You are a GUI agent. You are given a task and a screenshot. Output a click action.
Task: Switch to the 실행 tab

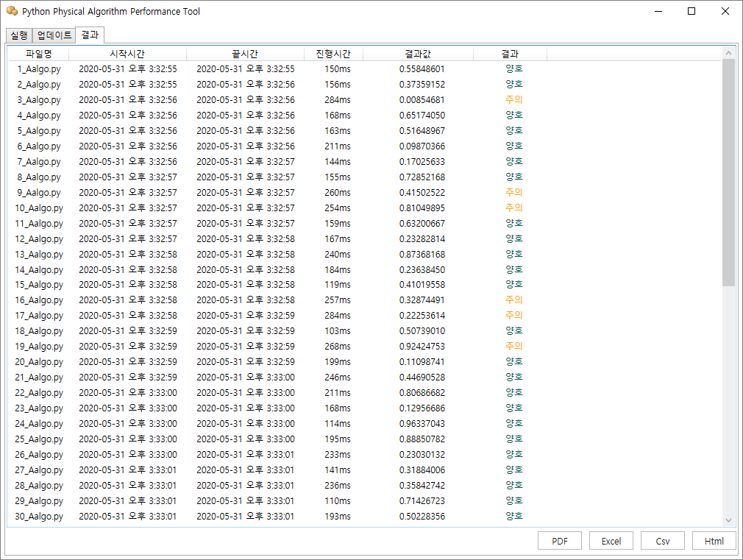pyautogui.click(x=19, y=35)
